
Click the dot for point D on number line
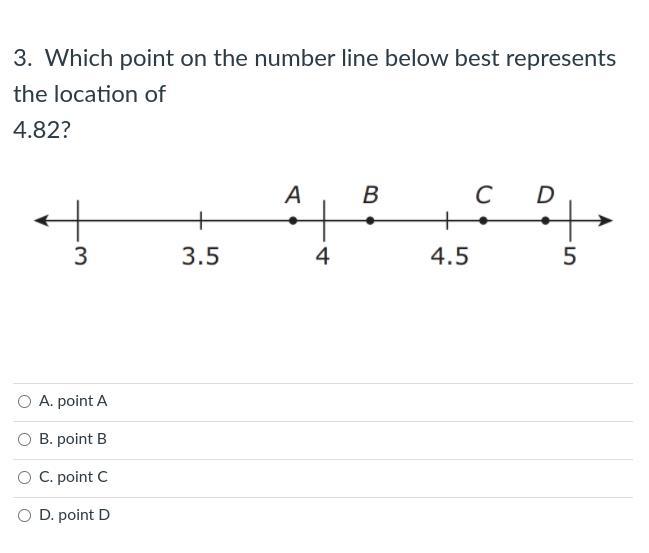pyautogui.click(x=544, y=220)
